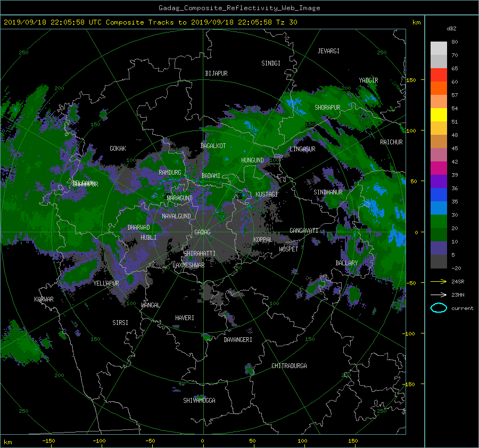Click the dBZ legend heading
479x448 pixels.
(451, 29)
